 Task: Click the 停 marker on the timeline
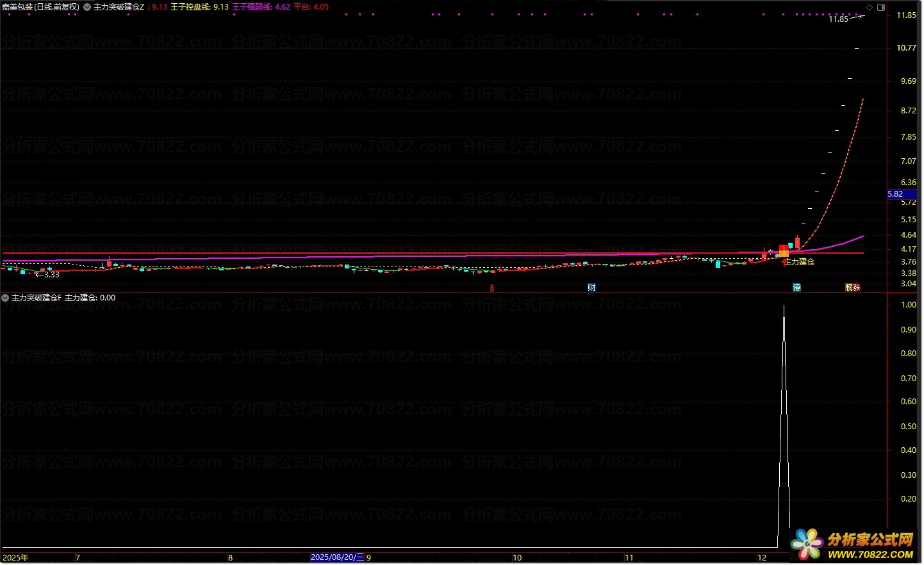796,288
